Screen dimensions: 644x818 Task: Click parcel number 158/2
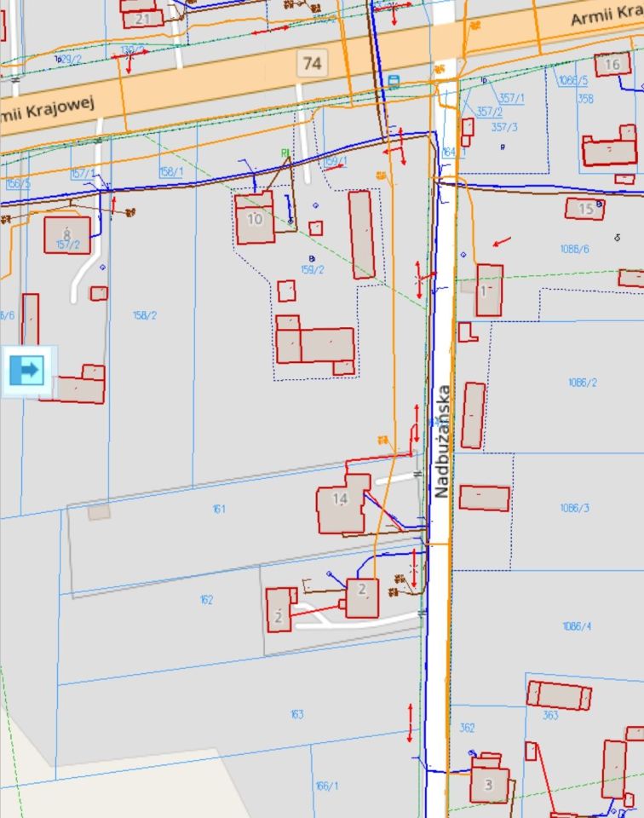tap(145, 315)
